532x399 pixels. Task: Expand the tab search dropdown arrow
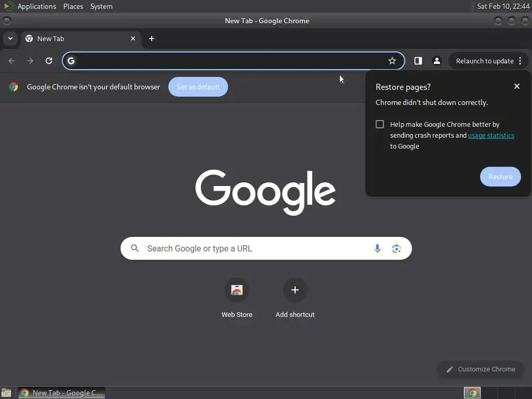[x=10, y=38]
